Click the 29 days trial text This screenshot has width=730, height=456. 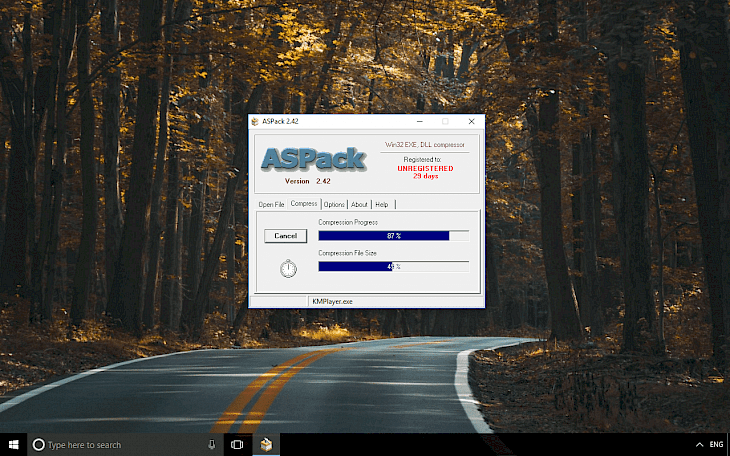pos(425,176)
